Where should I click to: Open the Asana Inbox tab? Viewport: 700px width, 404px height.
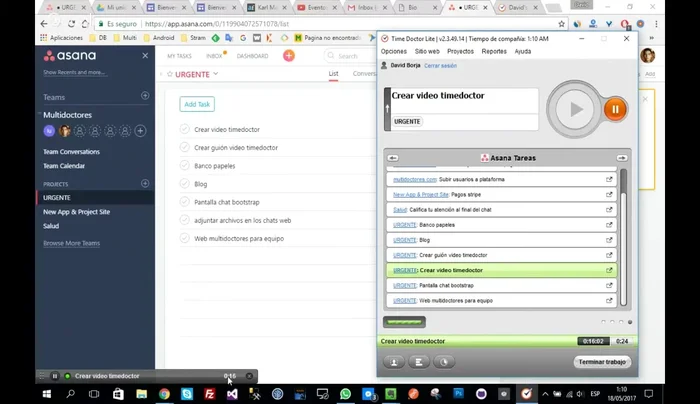pyautogui.click(x=214, y=56)
